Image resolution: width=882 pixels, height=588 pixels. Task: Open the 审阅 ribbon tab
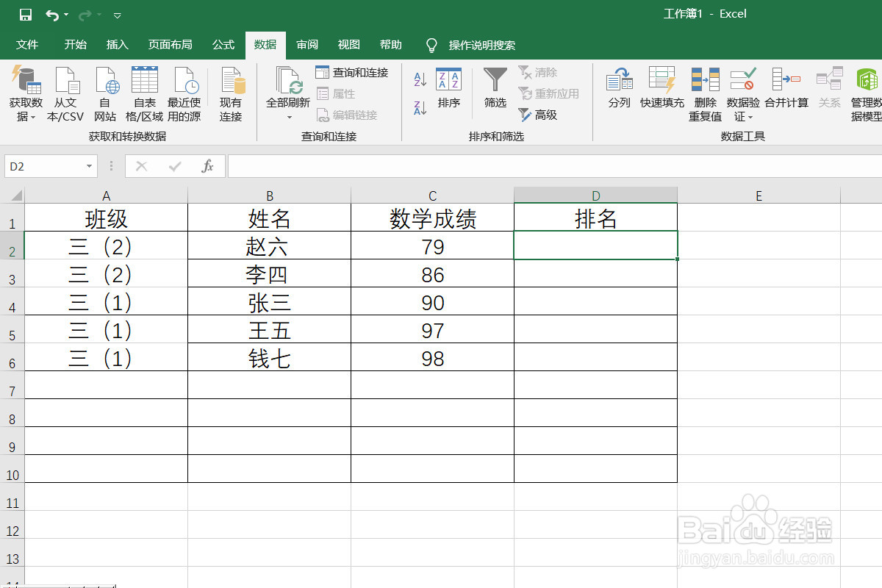point(306,45)
